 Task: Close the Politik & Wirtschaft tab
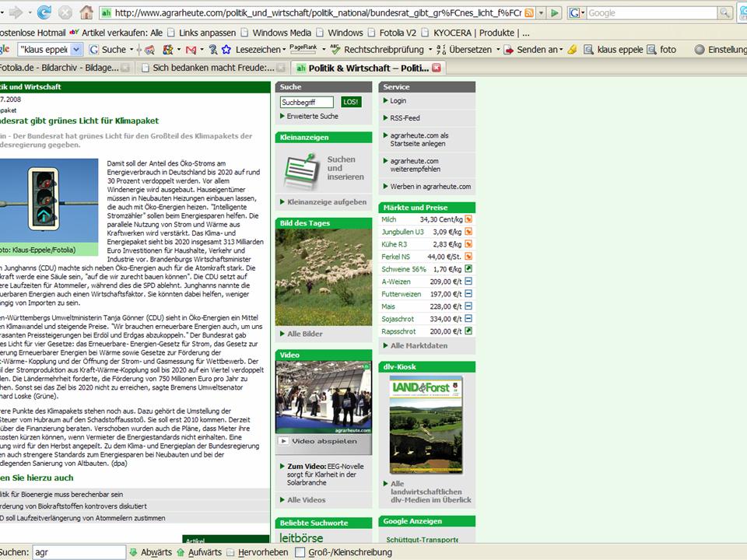click(437, 68)
